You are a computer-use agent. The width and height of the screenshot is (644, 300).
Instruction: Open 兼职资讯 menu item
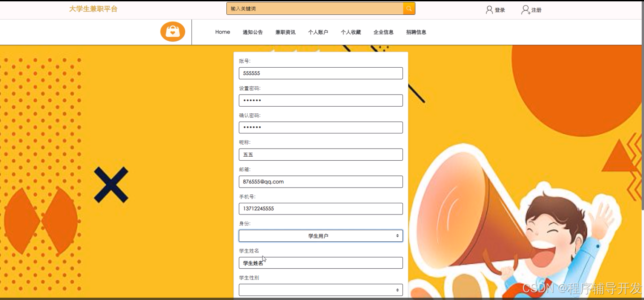[x=285, y=32]
